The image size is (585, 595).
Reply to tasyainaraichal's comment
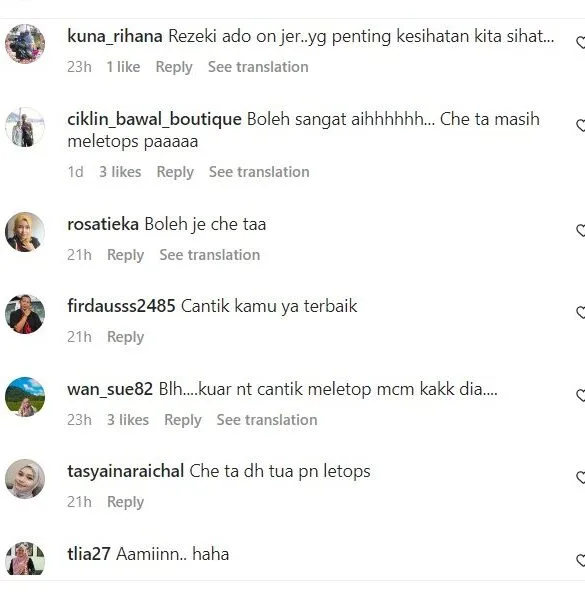pyautogui.click(x=126, y=502)
